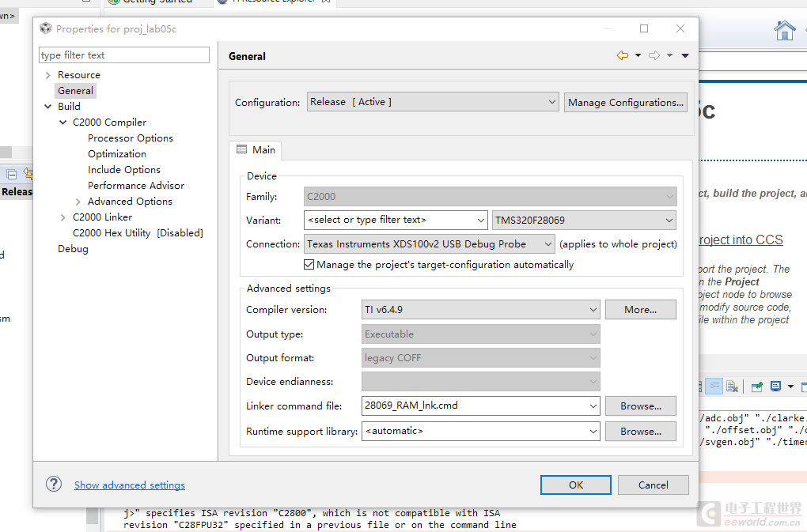Expand the Resource tree node
This screenshot has height=532, width=807.
coord(47,75)
